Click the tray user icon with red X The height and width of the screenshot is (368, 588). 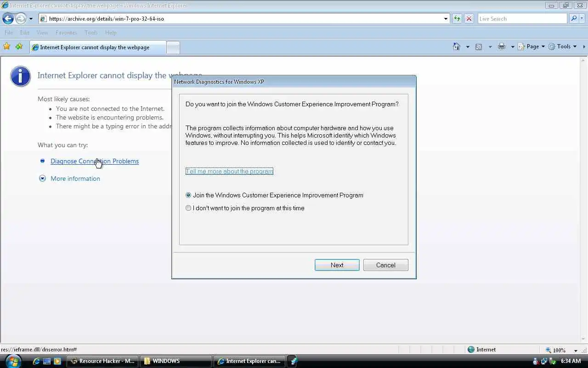536,362
